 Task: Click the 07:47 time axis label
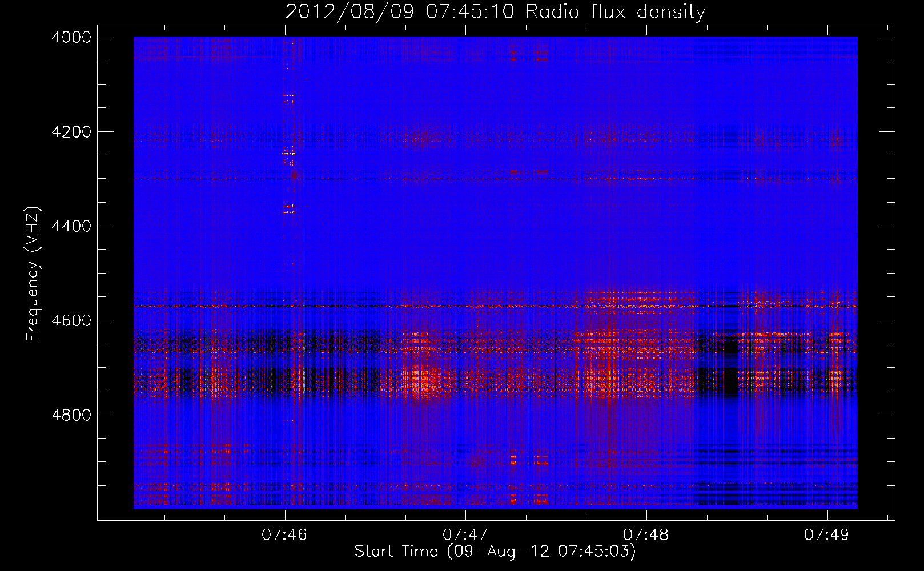(x=465, y=534)
